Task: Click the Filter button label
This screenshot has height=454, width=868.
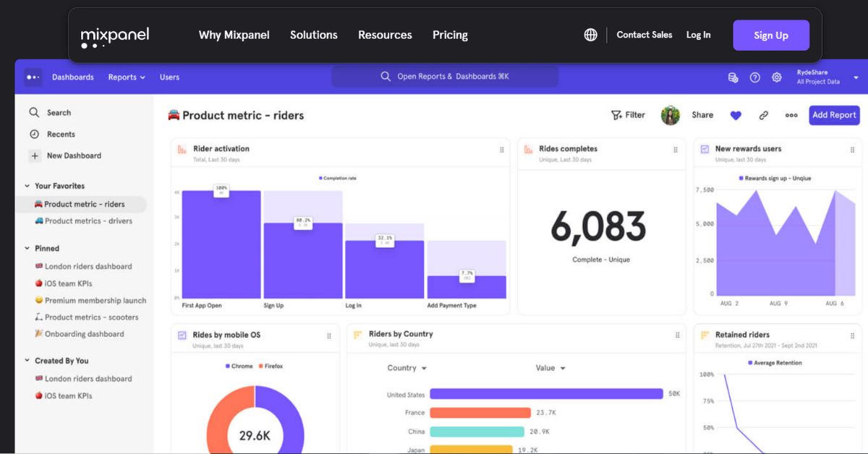Action: click(x=635, y=115)
